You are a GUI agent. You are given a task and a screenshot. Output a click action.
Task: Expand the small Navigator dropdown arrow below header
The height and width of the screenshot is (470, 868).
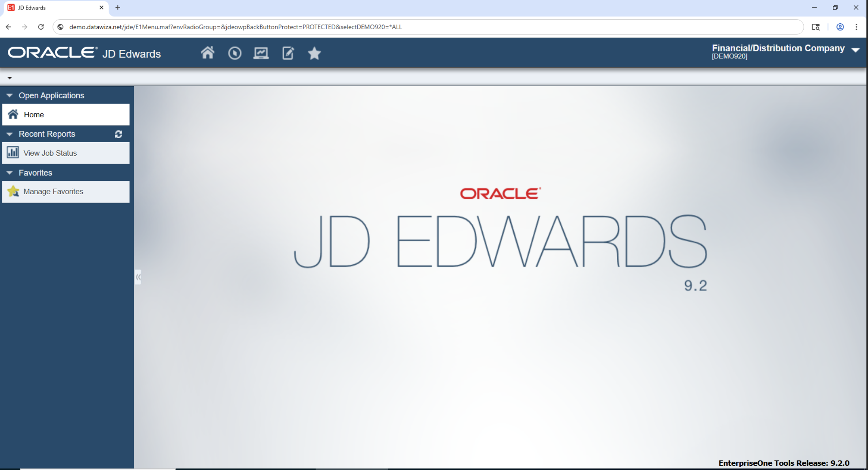coord(9,78)
